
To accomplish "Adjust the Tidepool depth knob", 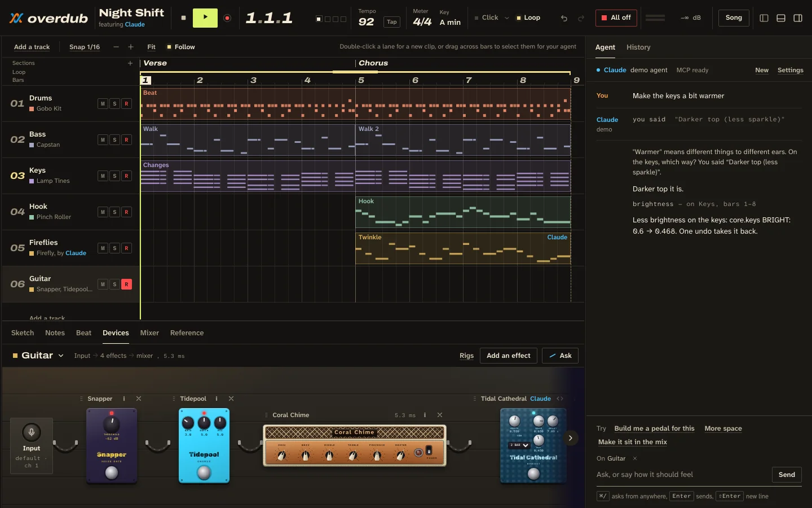I will pyautogui.click(x=204, y=423).
